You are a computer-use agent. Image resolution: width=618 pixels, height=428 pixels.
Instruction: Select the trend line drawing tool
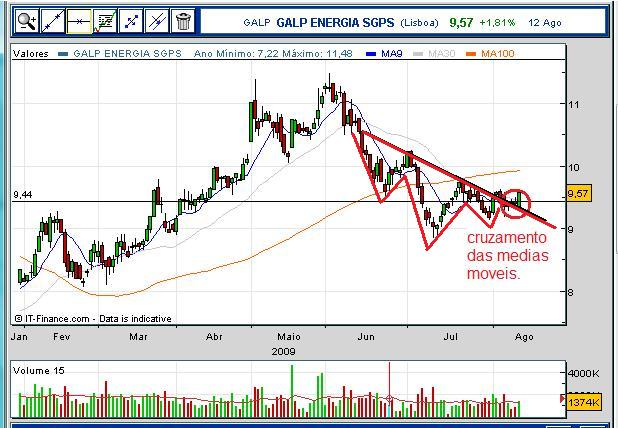(53, 21)
